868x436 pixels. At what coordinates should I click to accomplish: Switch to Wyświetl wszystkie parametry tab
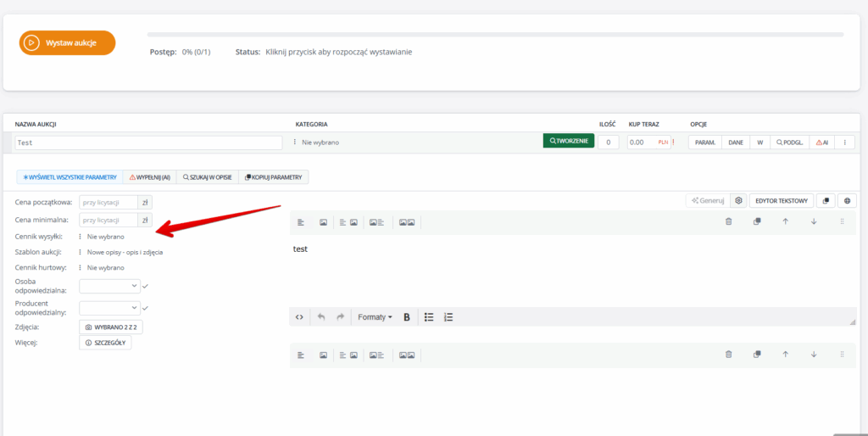pyautogui.click(x=70, y=177)
